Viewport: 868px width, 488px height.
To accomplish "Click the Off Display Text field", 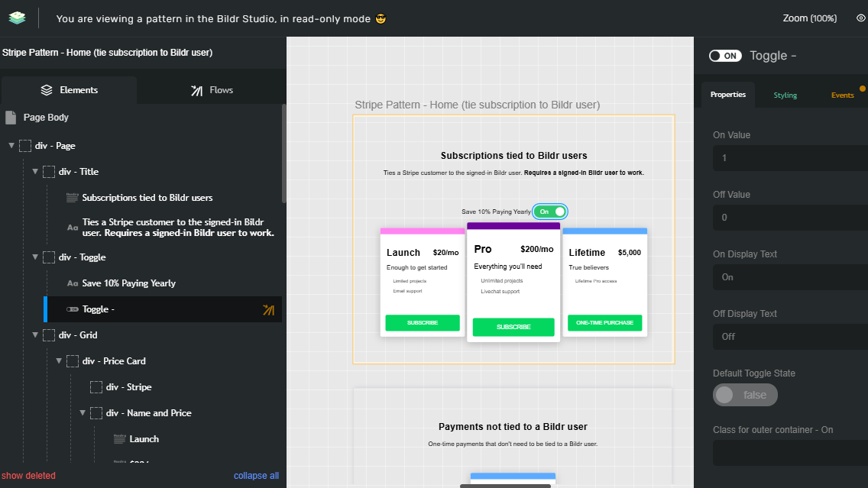I will click(x=791, y=337).
